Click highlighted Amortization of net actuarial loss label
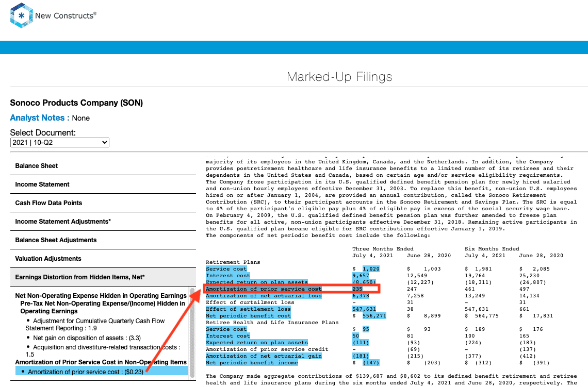The width and height of the screenshot is (588, 387). [x=264, y=296]
